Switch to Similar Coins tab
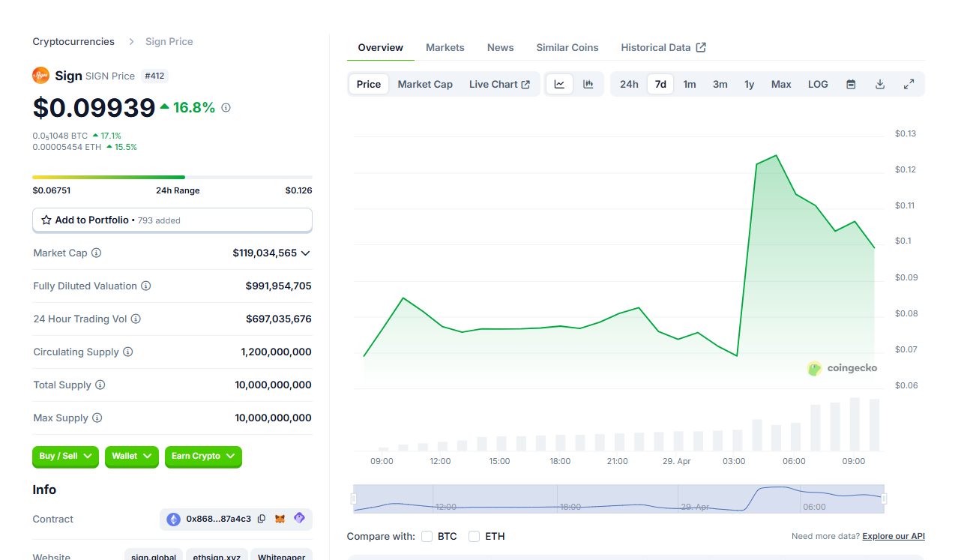The image size is (979, 560). coord(567,47)
